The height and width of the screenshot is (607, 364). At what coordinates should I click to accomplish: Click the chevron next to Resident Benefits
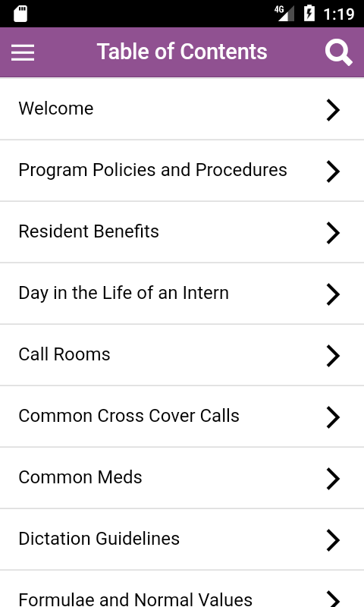pyautogui.click(x=333, y=233)
